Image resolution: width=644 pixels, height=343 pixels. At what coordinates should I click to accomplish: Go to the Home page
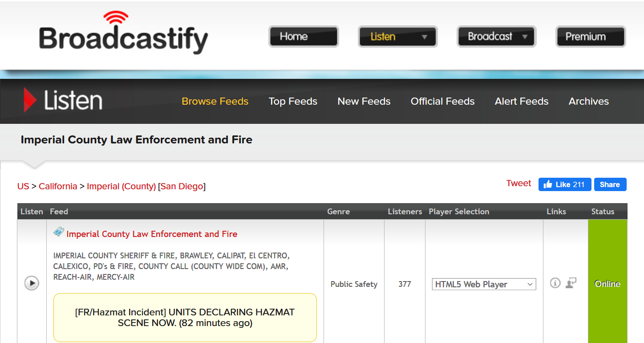point(304,37)
